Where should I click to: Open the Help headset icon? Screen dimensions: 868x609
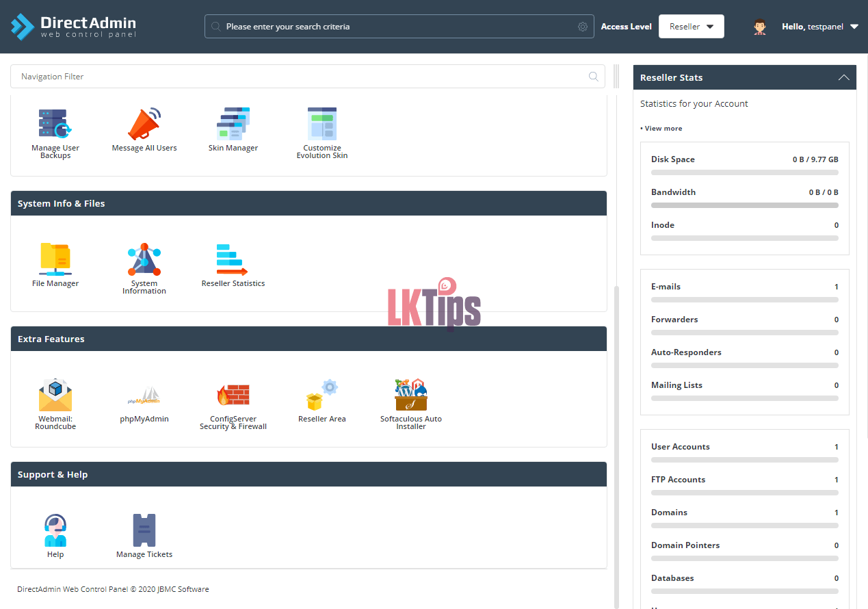tap(55, 530)
